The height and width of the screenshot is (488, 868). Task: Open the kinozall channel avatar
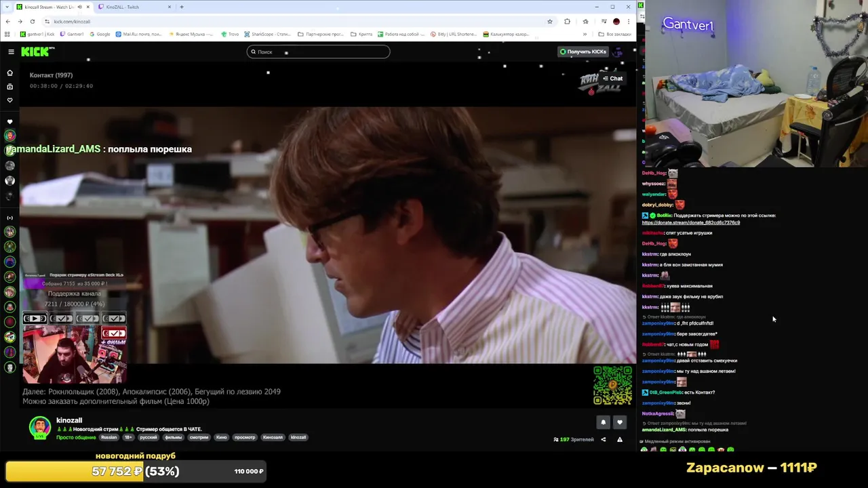coord(40,427)
